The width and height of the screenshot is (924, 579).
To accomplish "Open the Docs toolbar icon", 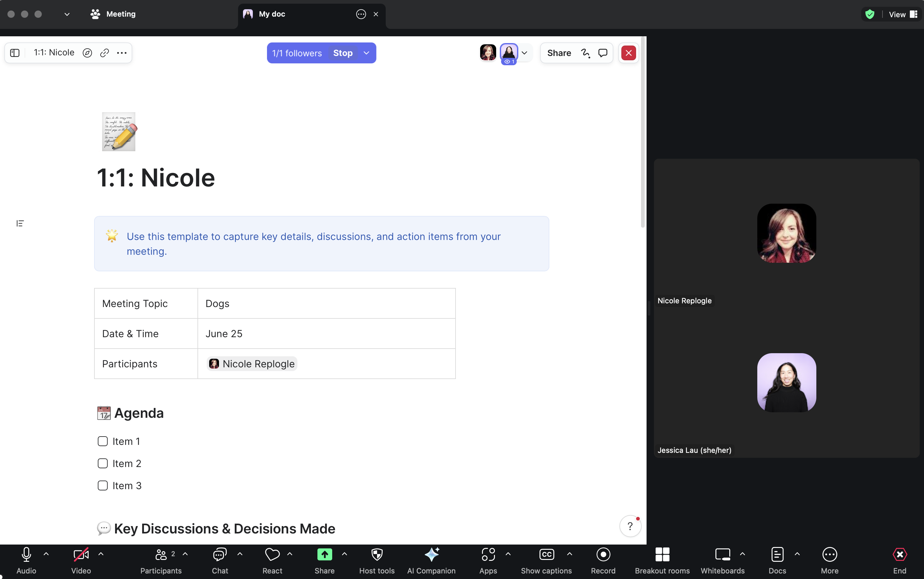I will tap(777, 561).
